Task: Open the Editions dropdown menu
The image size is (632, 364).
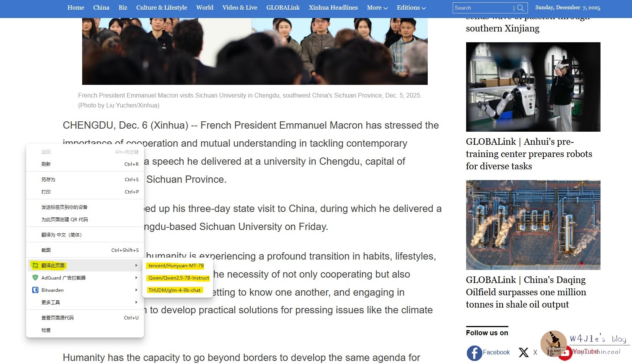Action: 411,8
